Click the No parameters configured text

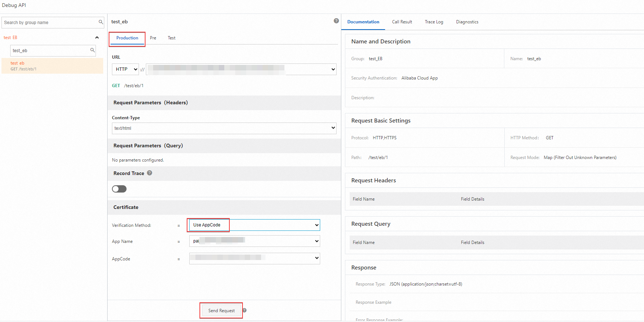coord(138,160)
